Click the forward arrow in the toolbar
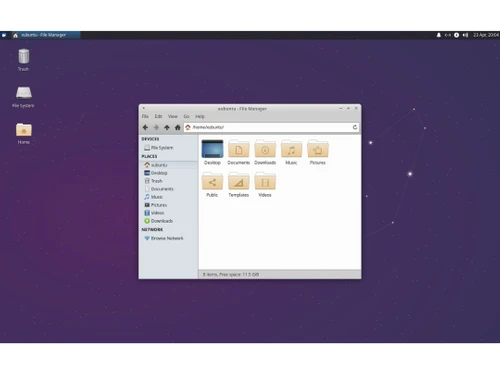The image size is (500, 375). [156, 127]
